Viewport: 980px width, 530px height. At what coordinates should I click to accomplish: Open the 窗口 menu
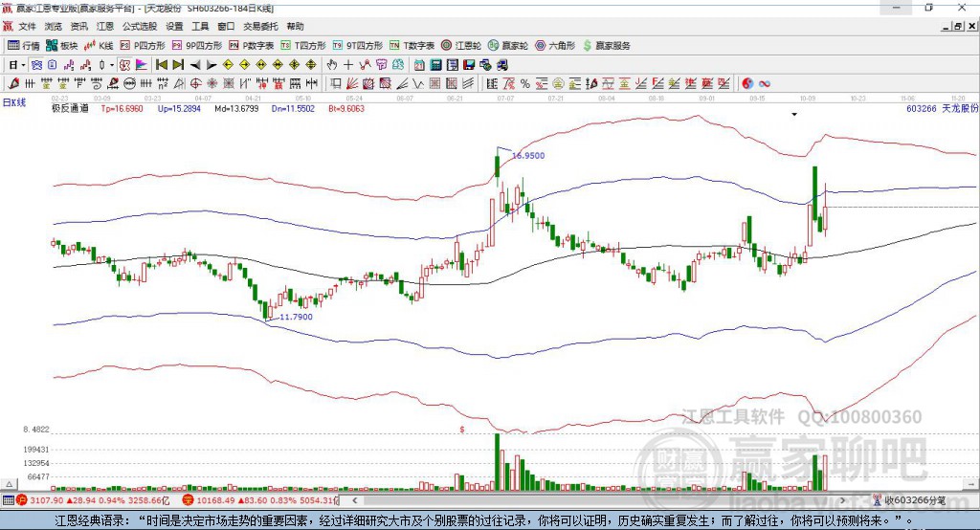click(x=226, y=26)
